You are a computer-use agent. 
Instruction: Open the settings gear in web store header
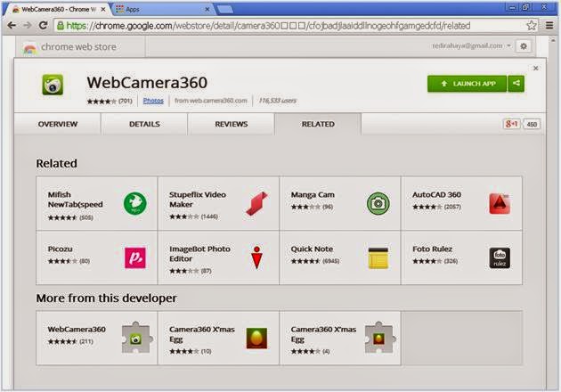pyautogui.click(x=524, y=46)
